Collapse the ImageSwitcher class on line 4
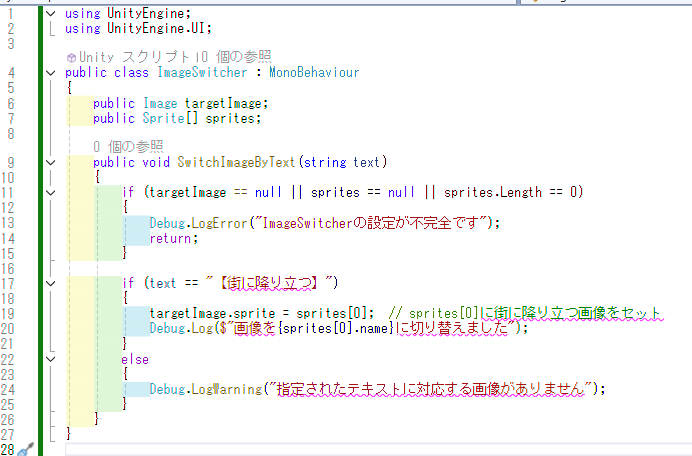Screen dimensions: 692x456 coord(51,73)
